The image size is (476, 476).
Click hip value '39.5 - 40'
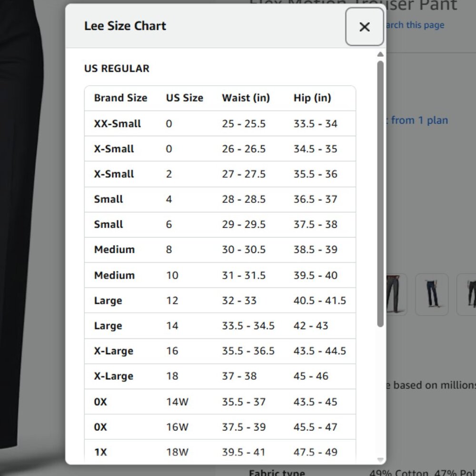coord(316,275)
